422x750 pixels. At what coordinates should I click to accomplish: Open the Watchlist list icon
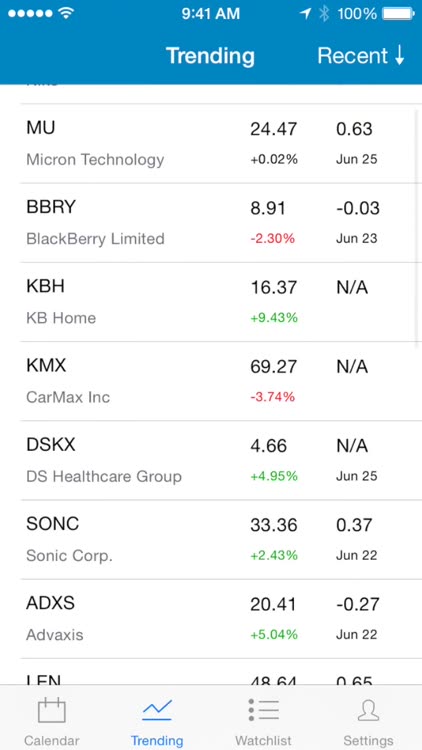263,710
